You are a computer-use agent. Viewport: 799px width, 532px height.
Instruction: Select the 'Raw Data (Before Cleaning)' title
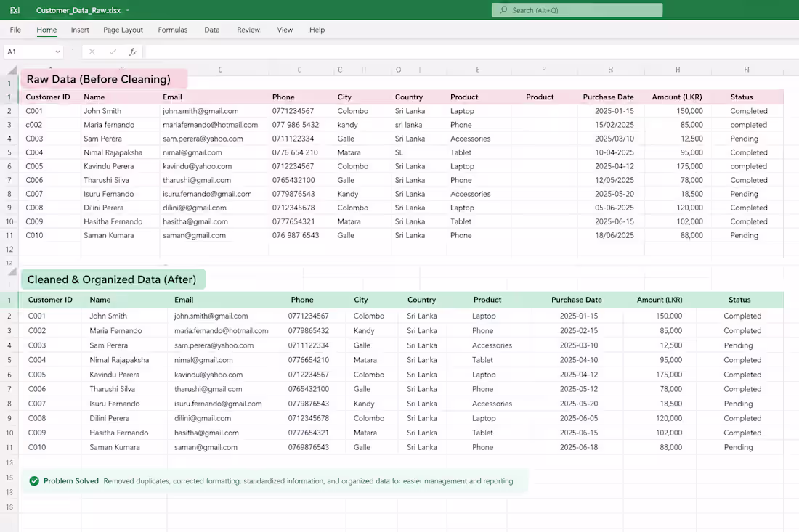(x=98, y=79)
